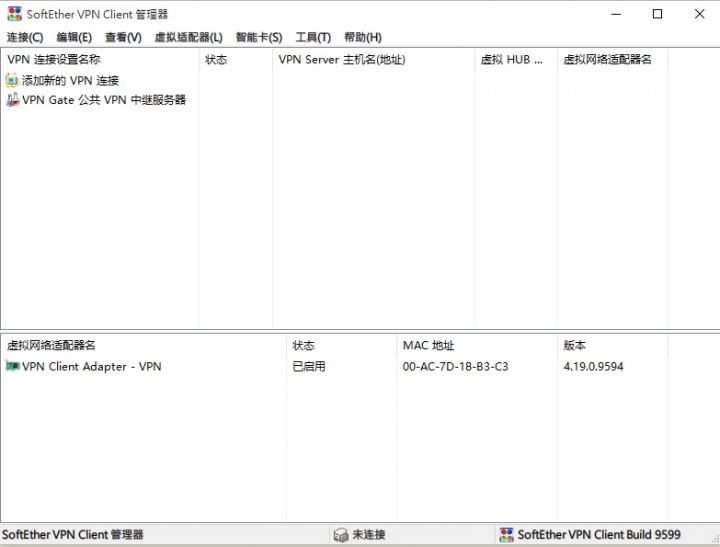Open the 智能卡(S) menu
The width and height of the screenshot is (720, 547).
click(259, 37)
